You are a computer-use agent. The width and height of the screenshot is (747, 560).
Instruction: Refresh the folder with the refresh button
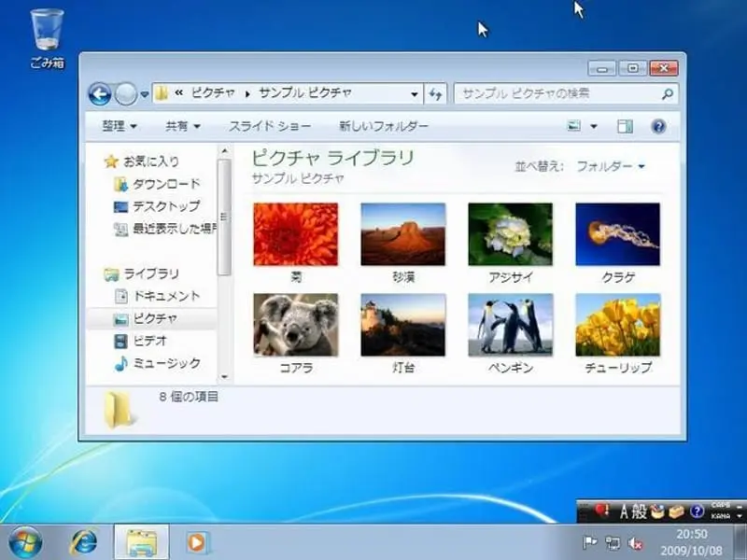click(x=435, y=94)
